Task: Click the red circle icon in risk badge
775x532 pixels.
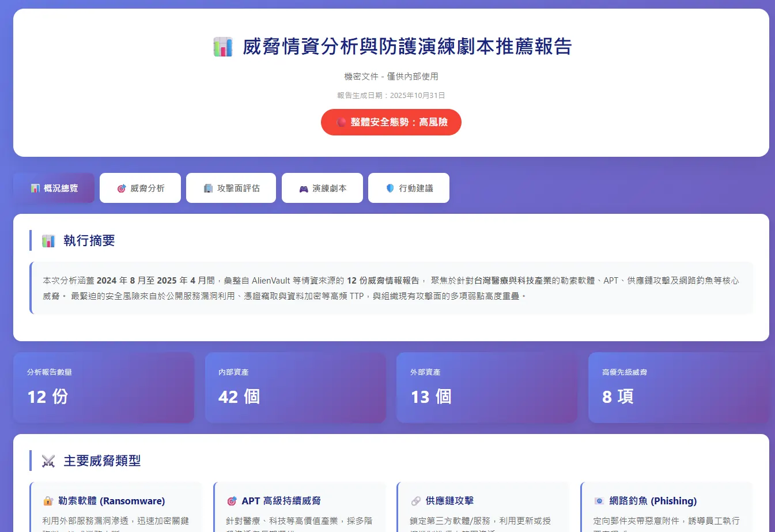Action: click(x=341, y=122)
